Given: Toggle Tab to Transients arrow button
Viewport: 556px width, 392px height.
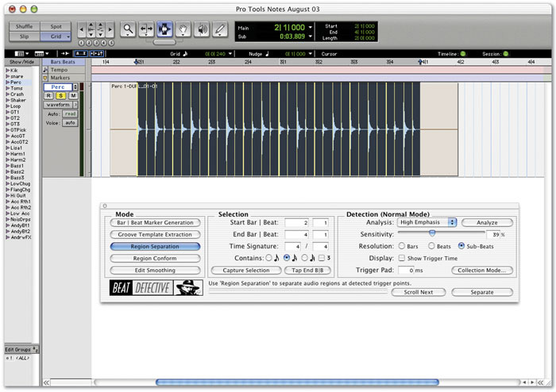Looking at the screenshot, I should tap(65, 53).
